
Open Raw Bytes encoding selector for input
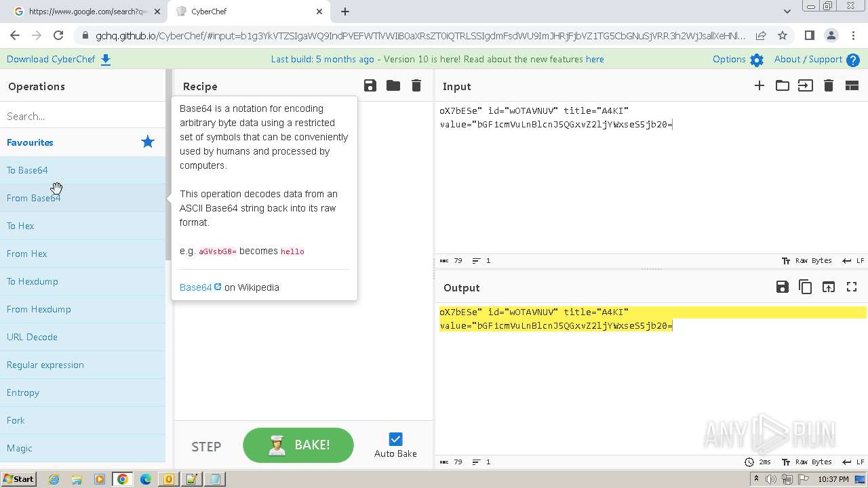click(x=807, y=260)
